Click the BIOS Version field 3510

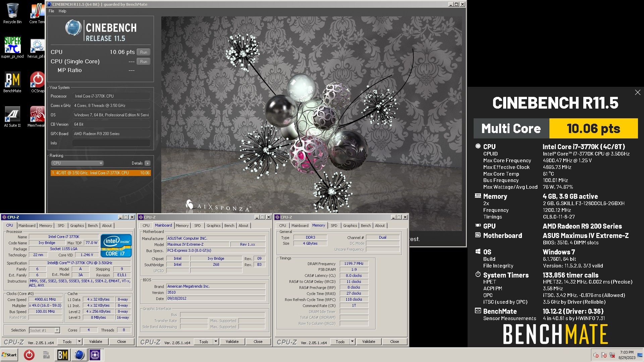[x=216, y=293]
